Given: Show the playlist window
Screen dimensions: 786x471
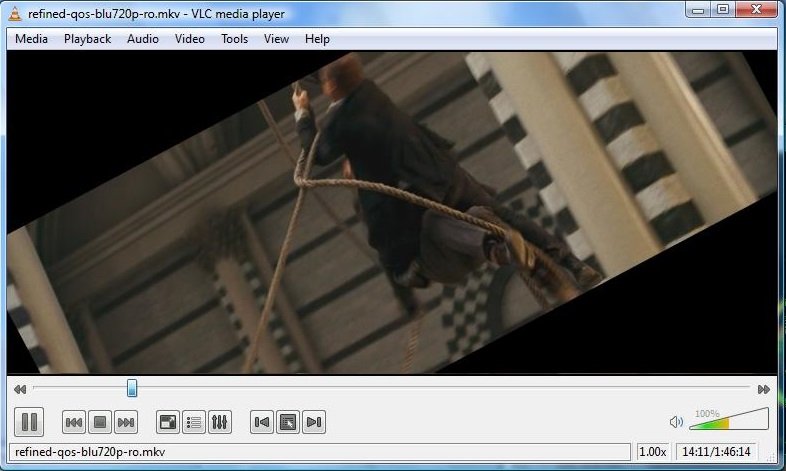Looking at the screenshot, I should 193,422.
